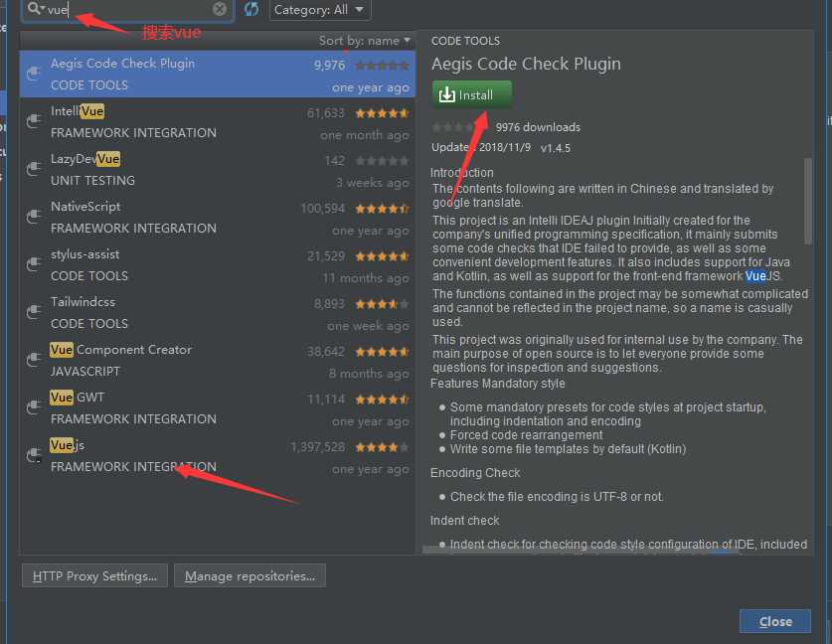Viewport: 832px width, 644px height.
Task: Click star rating of LazyDevVue
Action: (382, 161)
